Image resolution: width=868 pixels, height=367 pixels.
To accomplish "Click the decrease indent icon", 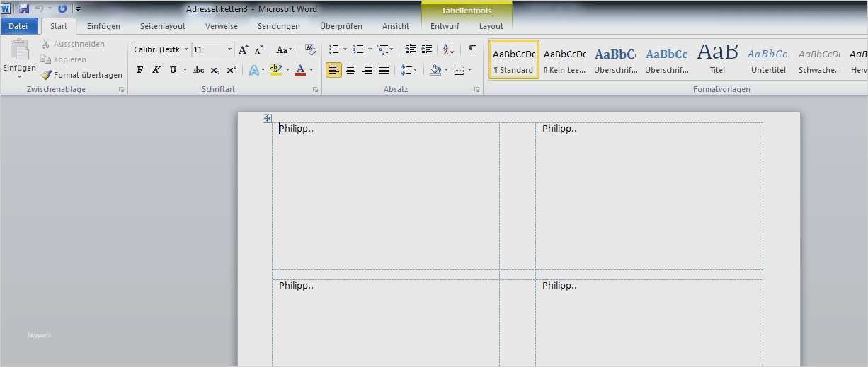I will [411, 49].
